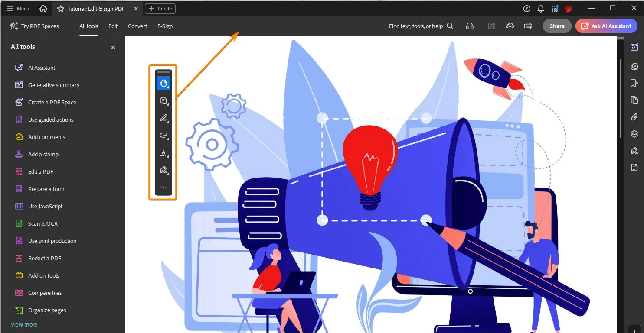Select the comment bubble tool in floating toolbar
This screenshot has width=644, height=333.
coord(163,100)
